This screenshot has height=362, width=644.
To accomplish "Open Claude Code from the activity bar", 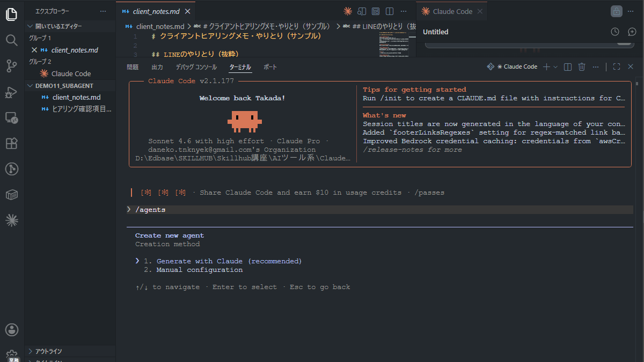I will click(x=11, y=220).
